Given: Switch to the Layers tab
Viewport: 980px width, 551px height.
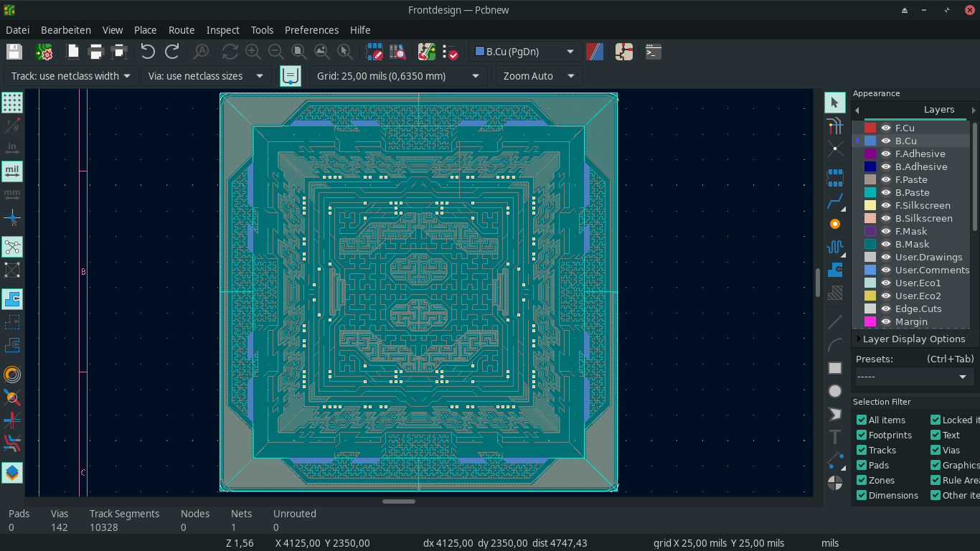Looking at the screenshot, I should [x=938, y=110].
